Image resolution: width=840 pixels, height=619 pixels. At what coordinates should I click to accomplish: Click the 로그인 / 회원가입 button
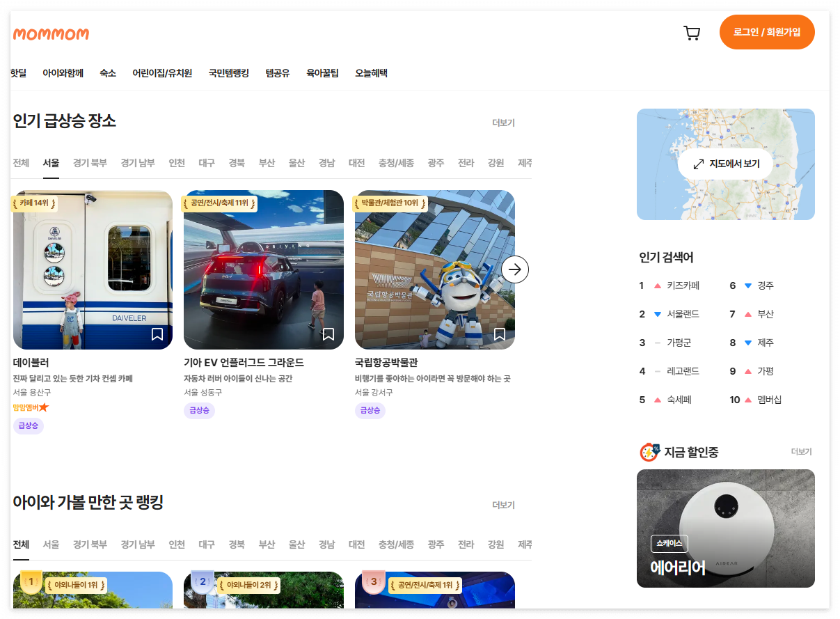pos(767,32)
